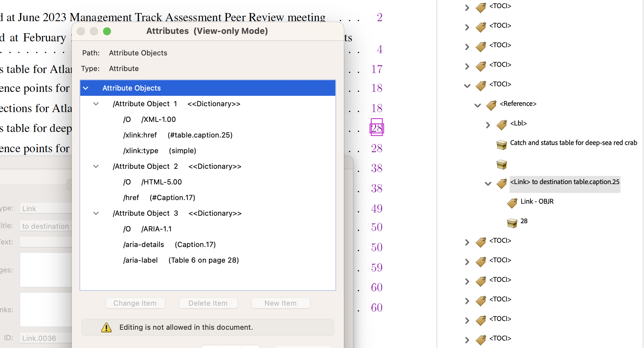Click the Link tag icon for table.caption.25
The image size is (644, 348).
click(x=501, y=183)
